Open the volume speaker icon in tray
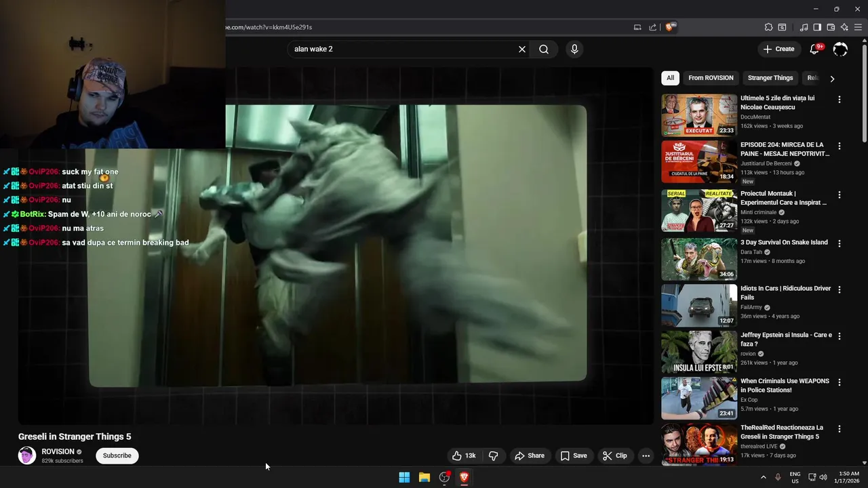Screen dimensions: 868x488 pos(823,477)
